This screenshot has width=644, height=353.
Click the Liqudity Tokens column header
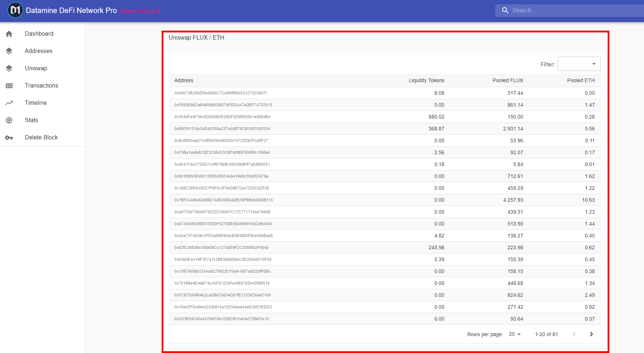point(426,80)
